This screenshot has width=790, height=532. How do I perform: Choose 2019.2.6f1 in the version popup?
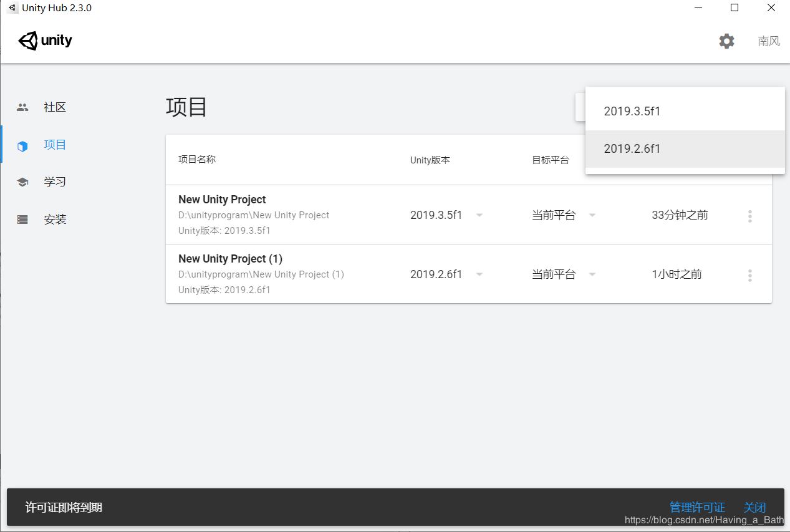(x=685, y=149)
